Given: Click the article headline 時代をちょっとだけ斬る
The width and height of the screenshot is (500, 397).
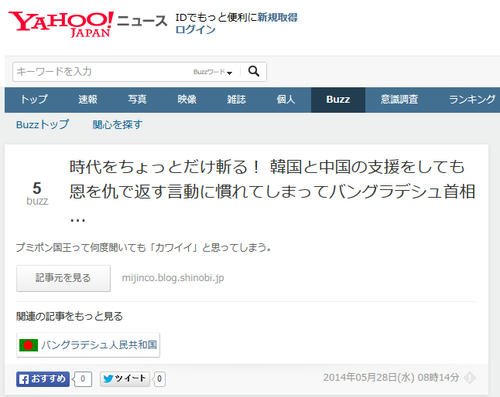Looking at the screenshot, I should tap(272, 192).
